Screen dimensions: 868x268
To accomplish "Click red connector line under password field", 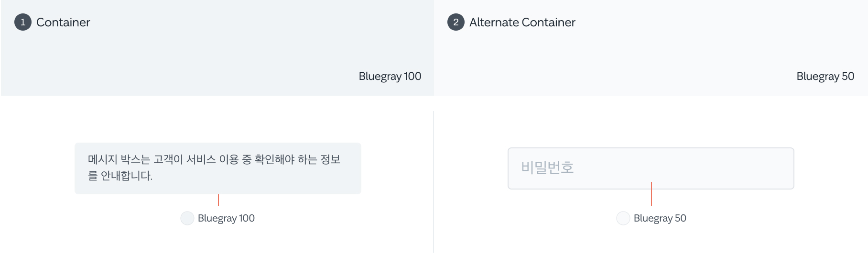I will [x=651, y=194].
